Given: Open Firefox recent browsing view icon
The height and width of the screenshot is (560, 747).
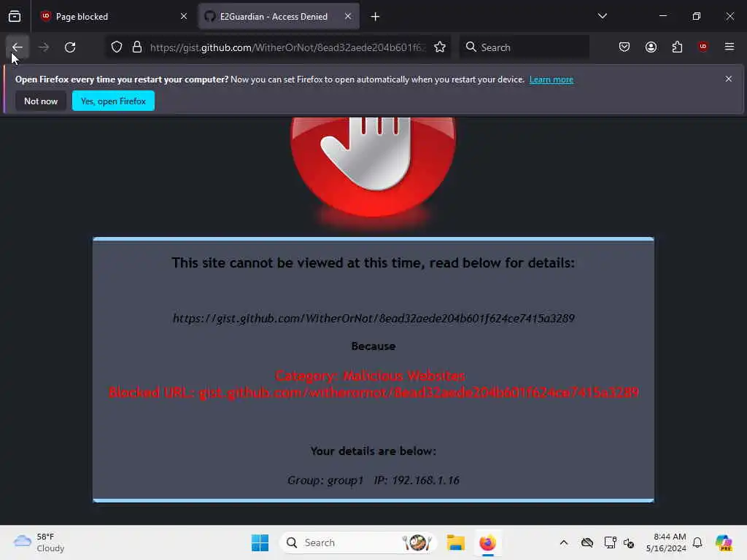Looking at the screenshot, I should [x=15, y=17].
